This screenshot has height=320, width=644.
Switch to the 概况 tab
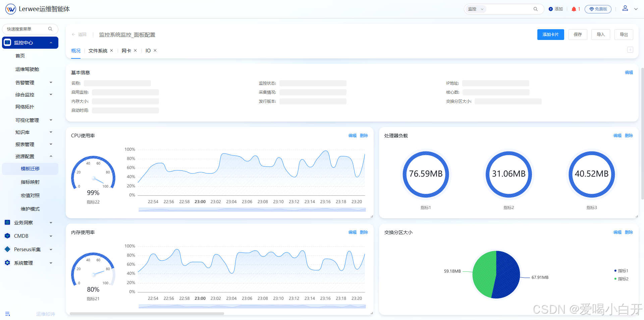[76, 51]
